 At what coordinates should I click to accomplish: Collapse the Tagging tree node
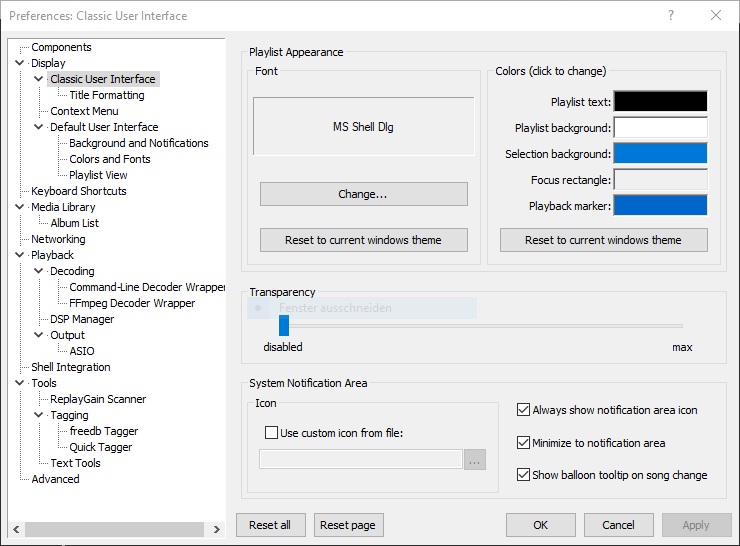coord(39,415)
